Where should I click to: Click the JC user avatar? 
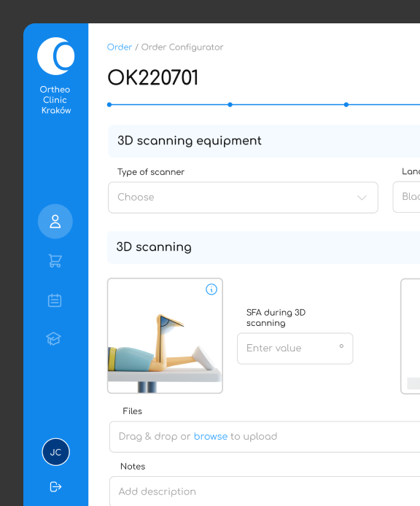pyautogui.click(x=56, y=452)
